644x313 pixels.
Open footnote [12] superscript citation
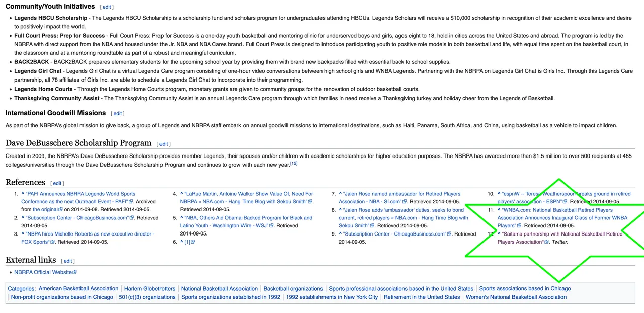[294, 163]
